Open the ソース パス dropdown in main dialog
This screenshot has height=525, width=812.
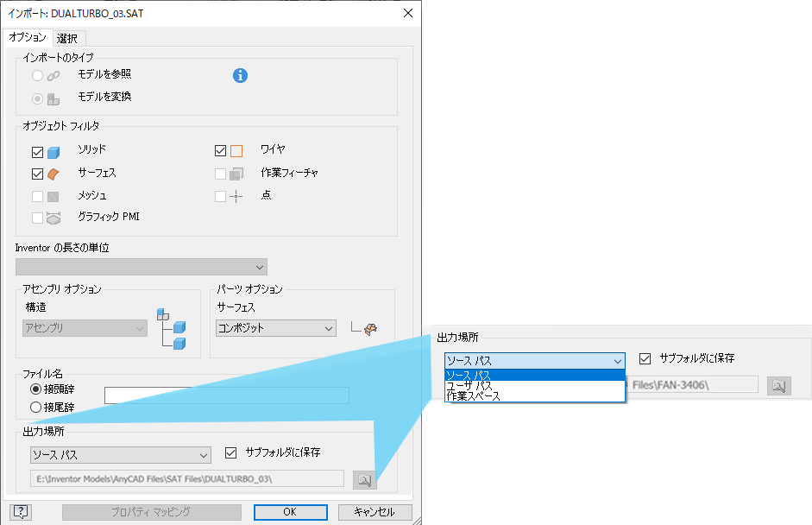tap(121, 455)
